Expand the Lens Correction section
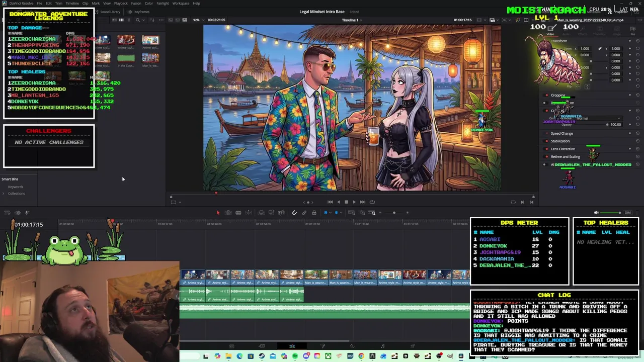Image resolution: width=644 pixels, height=362 pixels. 562,149
